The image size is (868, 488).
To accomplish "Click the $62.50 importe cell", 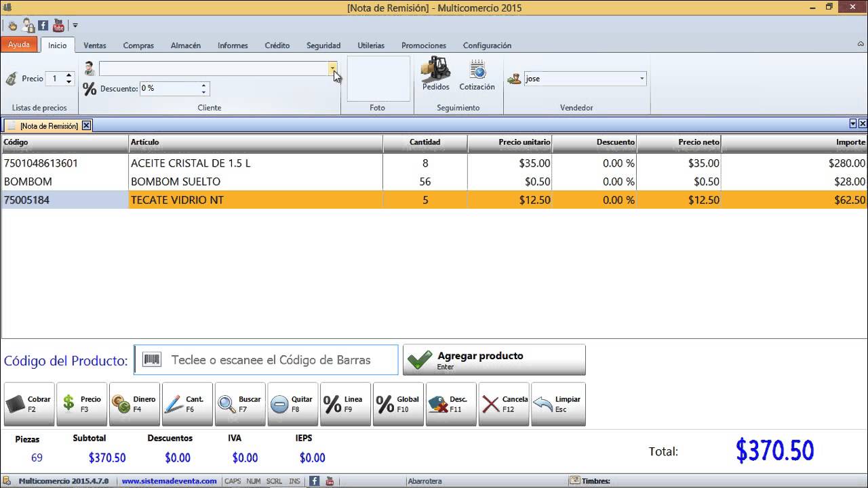I will [794, 200].
